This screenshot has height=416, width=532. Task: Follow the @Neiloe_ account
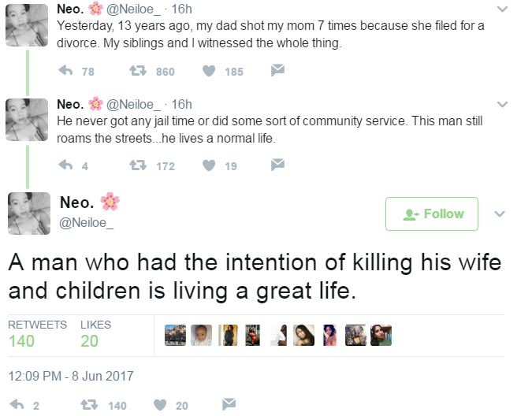point(432,214)
